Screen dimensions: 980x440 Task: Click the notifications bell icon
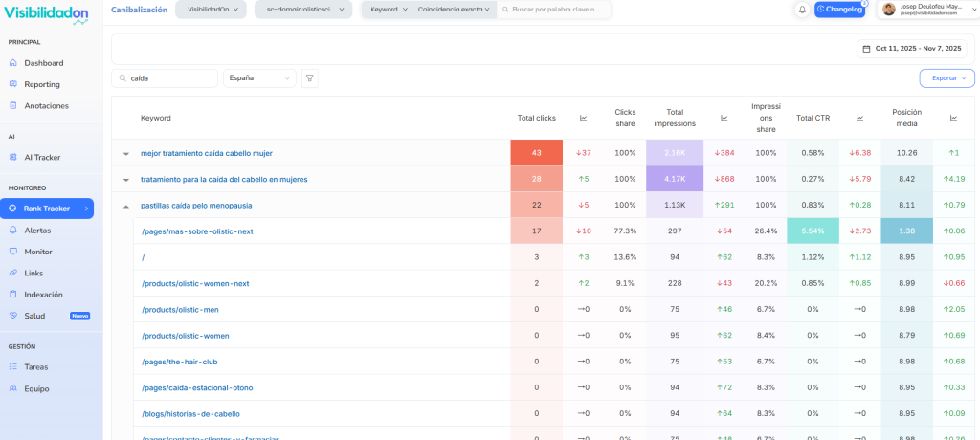[x=801, y=10]
